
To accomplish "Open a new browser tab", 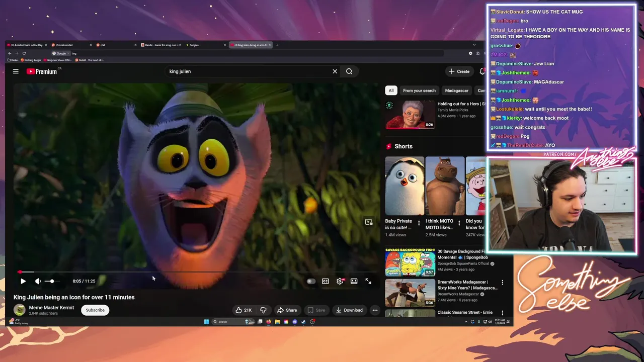I will (x=277, y=45).
